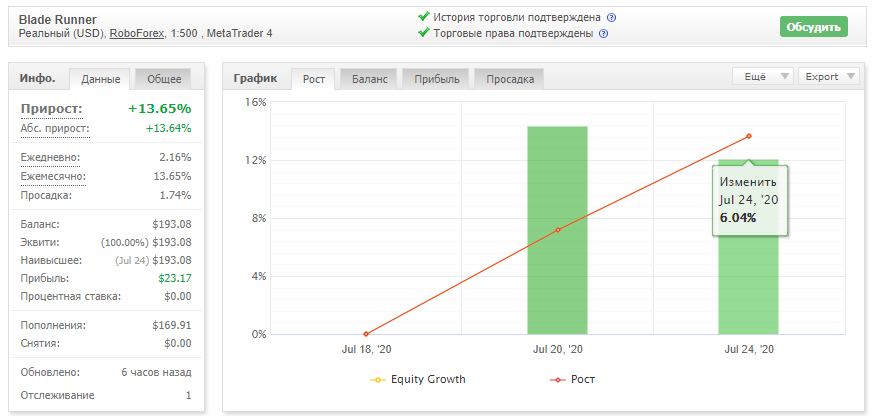Click the MetaTrader 4 text

240,33
